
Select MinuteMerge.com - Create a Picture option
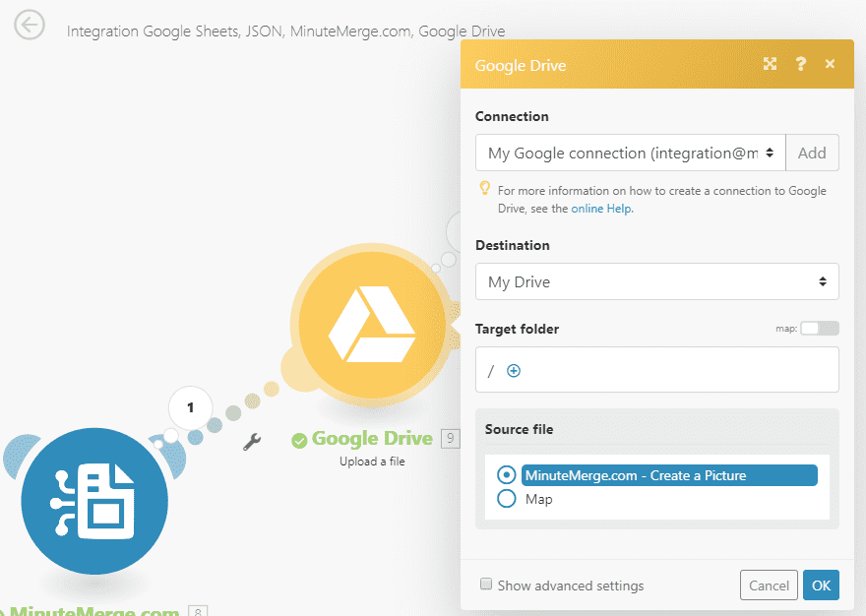[507, 475]
